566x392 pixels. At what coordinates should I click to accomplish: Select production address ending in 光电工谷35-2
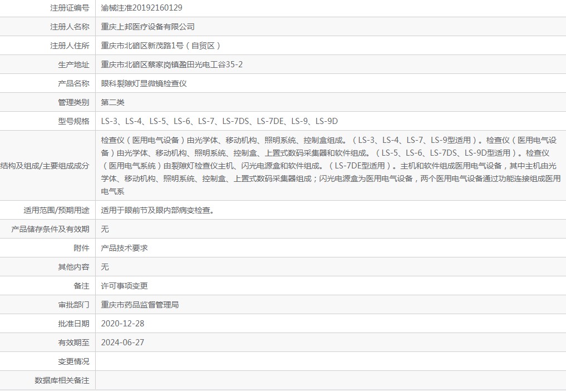[172, 64]
